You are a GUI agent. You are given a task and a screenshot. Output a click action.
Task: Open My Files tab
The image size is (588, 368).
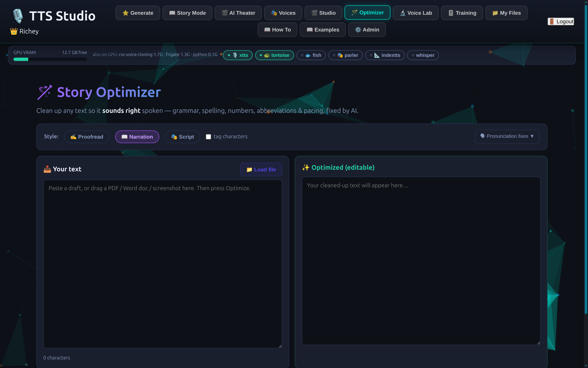click(x=506, y=13)
